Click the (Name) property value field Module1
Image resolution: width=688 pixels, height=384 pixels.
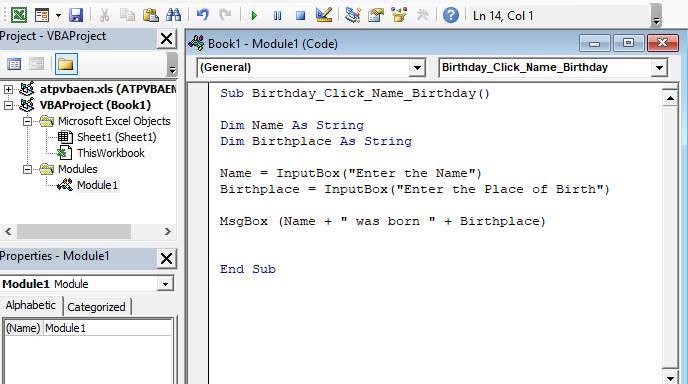pos(107,328)
